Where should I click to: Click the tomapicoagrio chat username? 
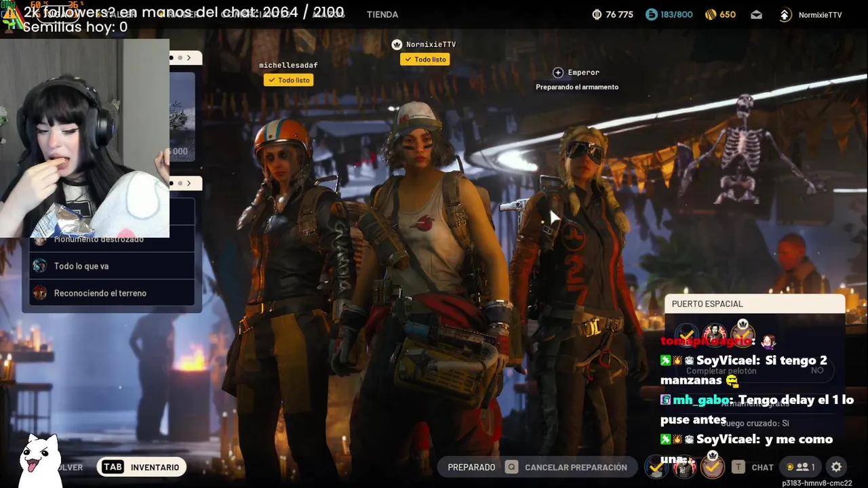coord(706,342)
